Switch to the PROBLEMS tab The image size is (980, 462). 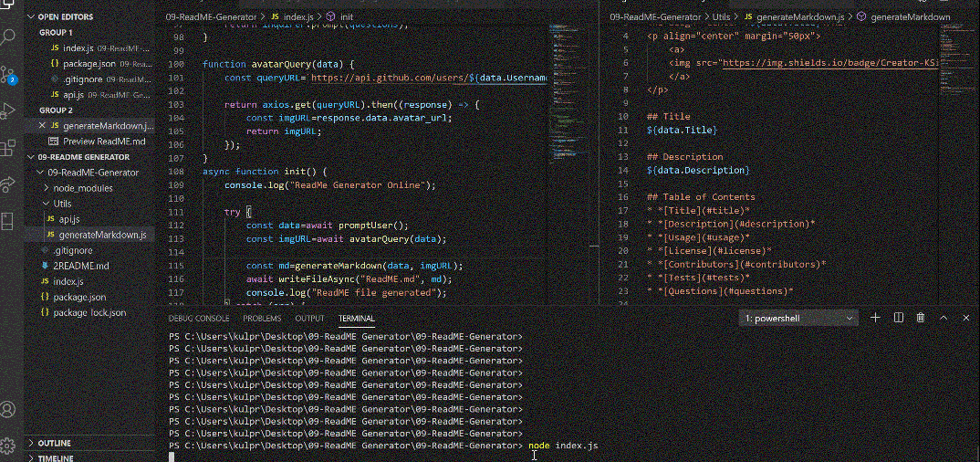262,319
